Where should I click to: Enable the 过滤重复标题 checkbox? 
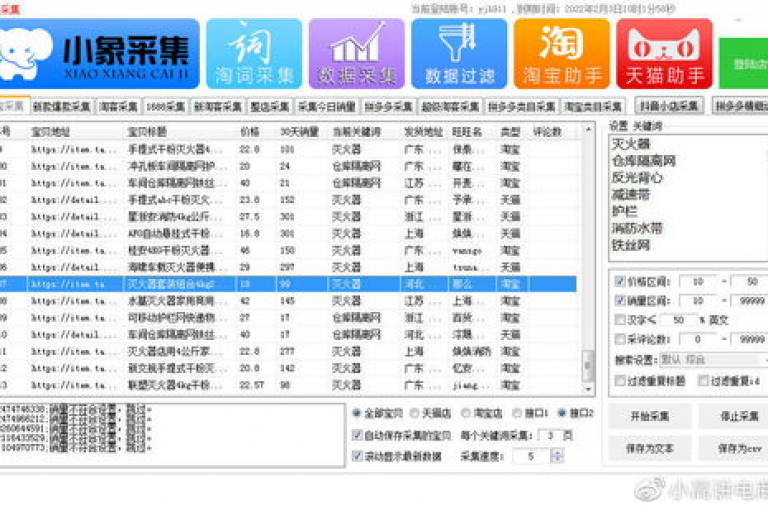pyautogui.click(x=620, y=381)
